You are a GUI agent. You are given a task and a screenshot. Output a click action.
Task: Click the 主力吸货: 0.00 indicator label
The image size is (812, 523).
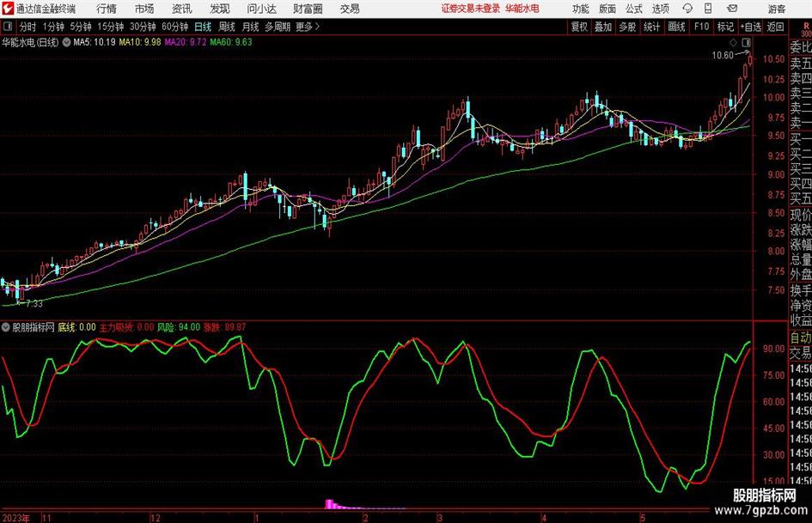(126, 327)
